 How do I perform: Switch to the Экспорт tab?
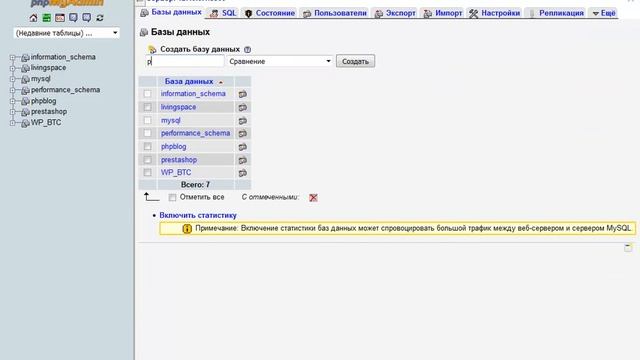[395, 13]
